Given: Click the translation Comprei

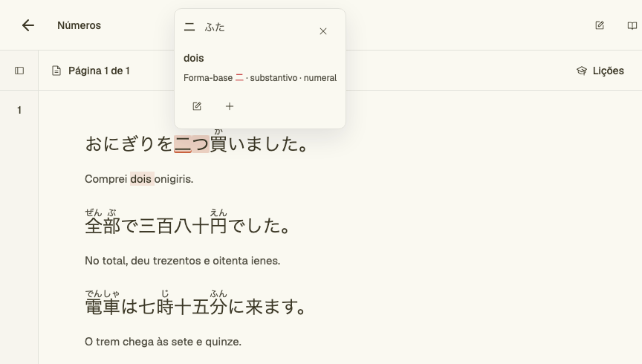Looking at the screenshot, I should coord(106,179).
